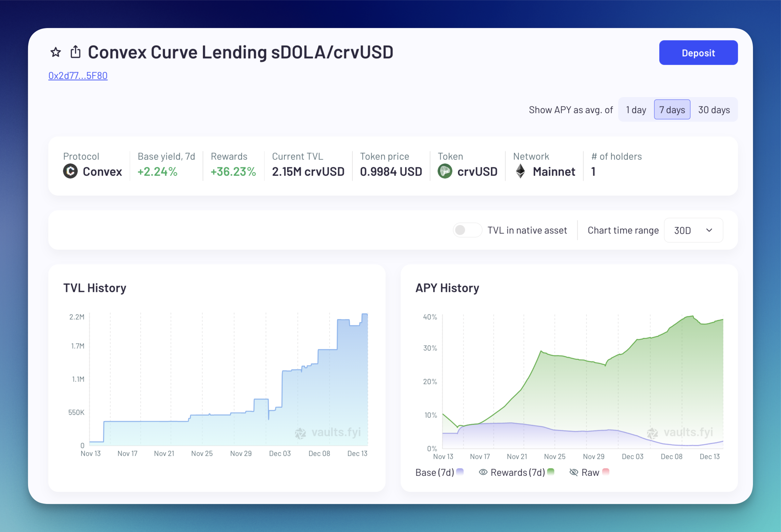Viewport: 781px width, 532px height.
Task: Click the Deposit button
Action: [x=698, y=53]
